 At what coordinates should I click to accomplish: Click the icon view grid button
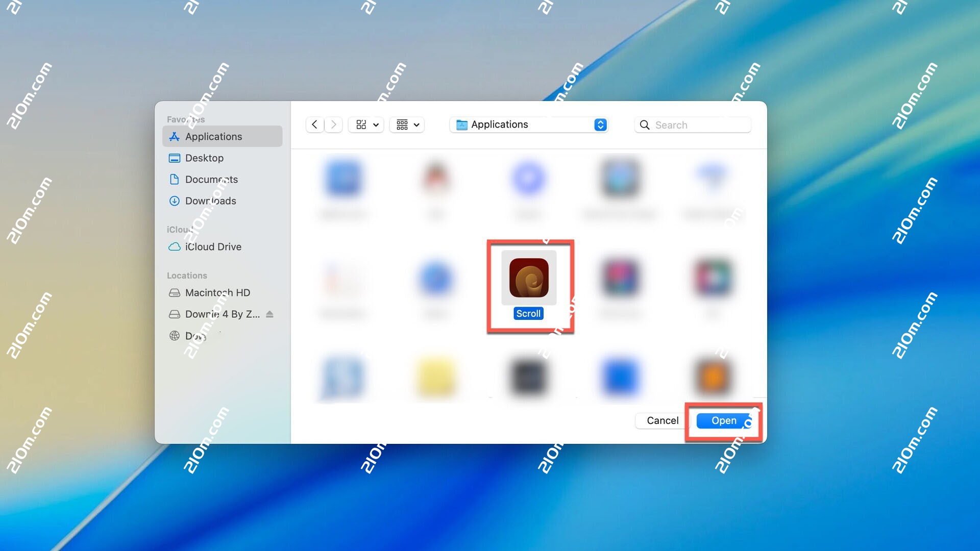pyautogui.click(x=361, y=124)
